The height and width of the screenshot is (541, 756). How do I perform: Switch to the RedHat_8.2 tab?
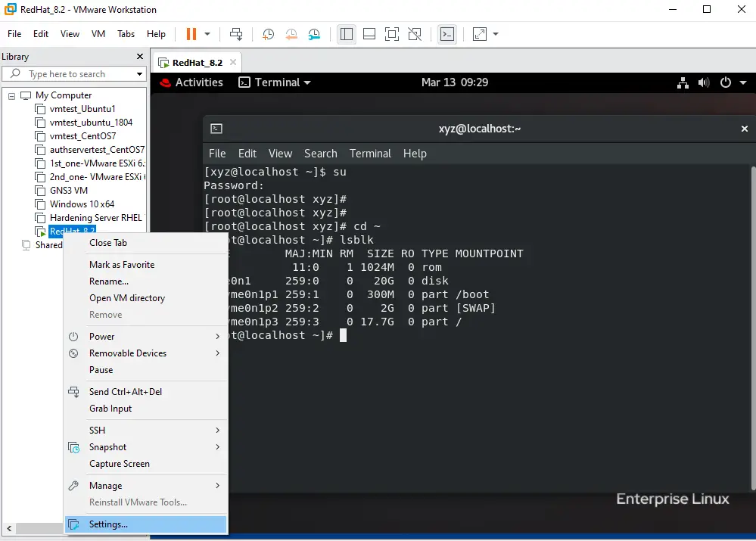(x=198, y=63)
